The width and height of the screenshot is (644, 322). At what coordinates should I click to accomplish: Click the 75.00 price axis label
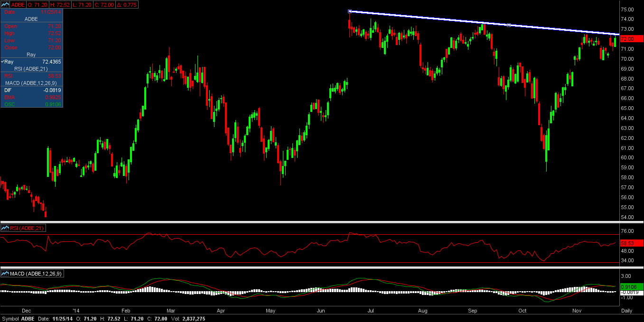coord(627,9)
